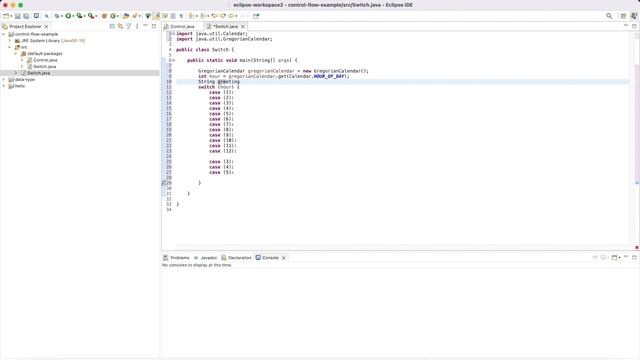The image size is (640, 360).
Task: Expand Control.java tree node arrow
Action: point(22,60)
